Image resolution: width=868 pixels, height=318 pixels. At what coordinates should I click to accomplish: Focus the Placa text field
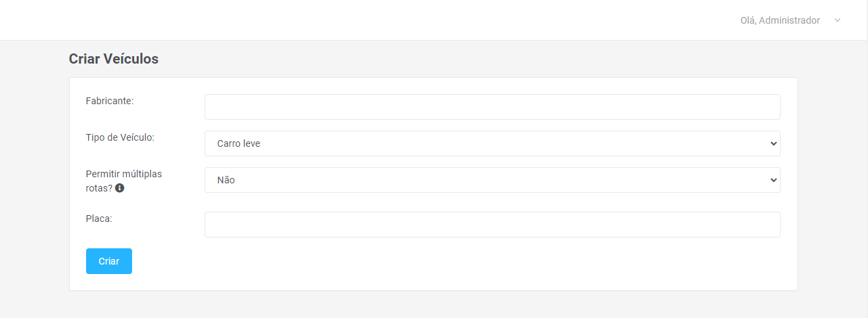[x=492, y=225]
